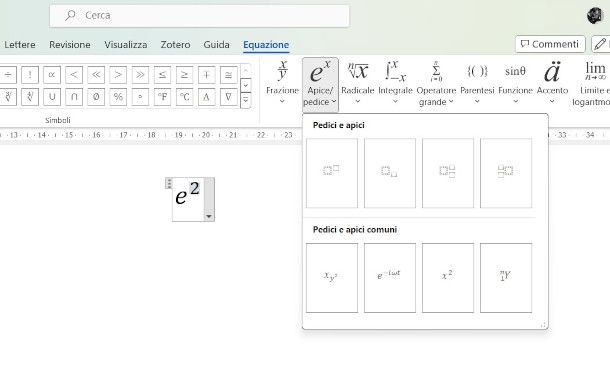The height and width of the screenshot is (373, 610).
Task: Insert the nabla symbol
Action: click(x=229, y=97)
